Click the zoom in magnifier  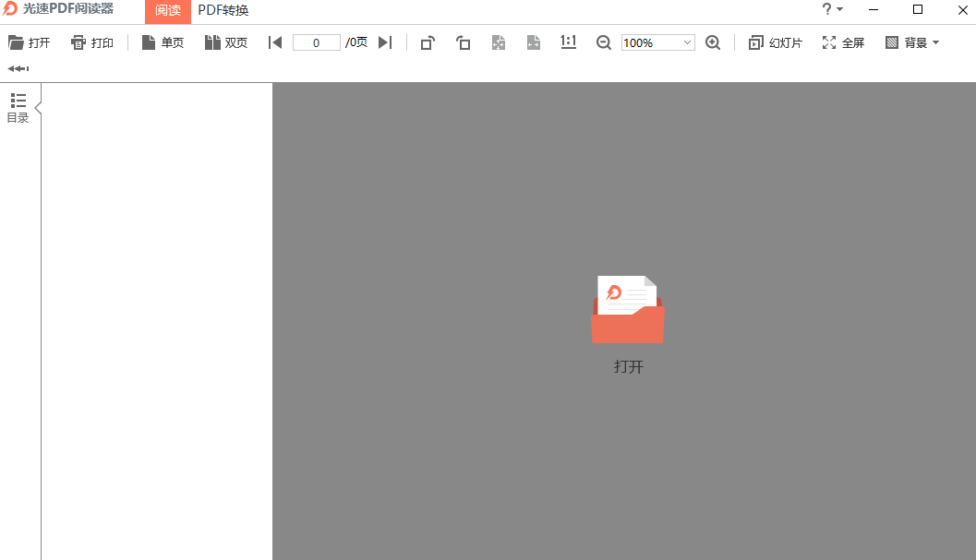[x=713, y=42]
